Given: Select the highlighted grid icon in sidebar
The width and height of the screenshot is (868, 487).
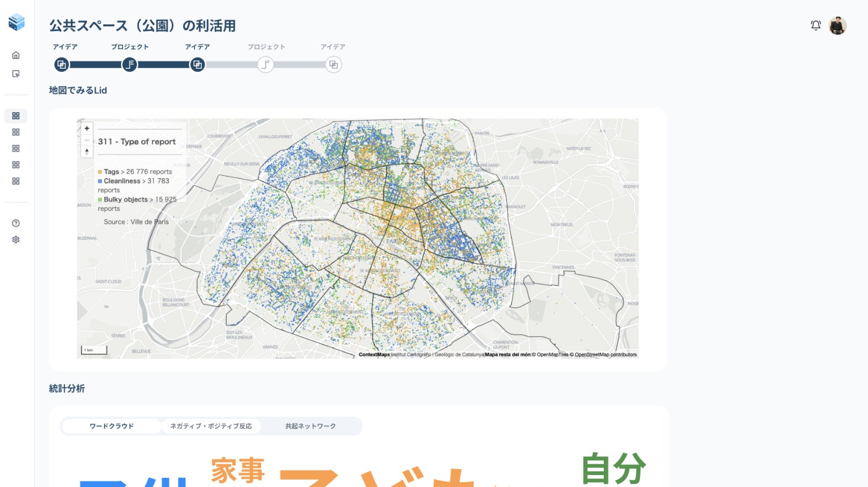Looking at the screenshot, I should (x=16, y=116).
